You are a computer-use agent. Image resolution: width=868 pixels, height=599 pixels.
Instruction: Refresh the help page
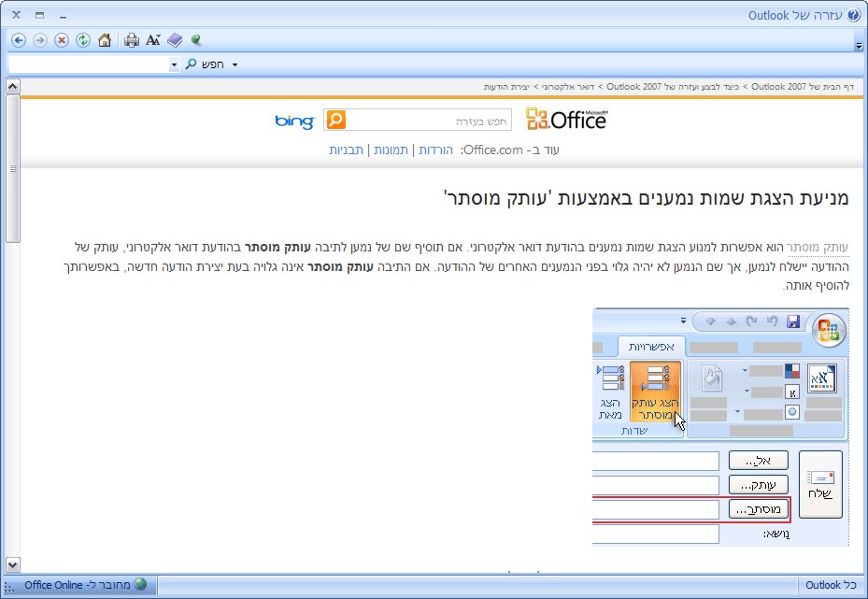point(83,40)
